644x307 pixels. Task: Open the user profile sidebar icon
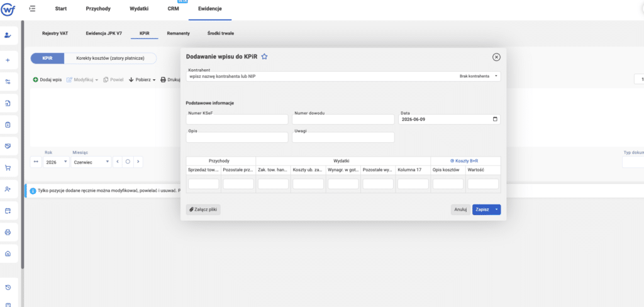tap(8, 35)
